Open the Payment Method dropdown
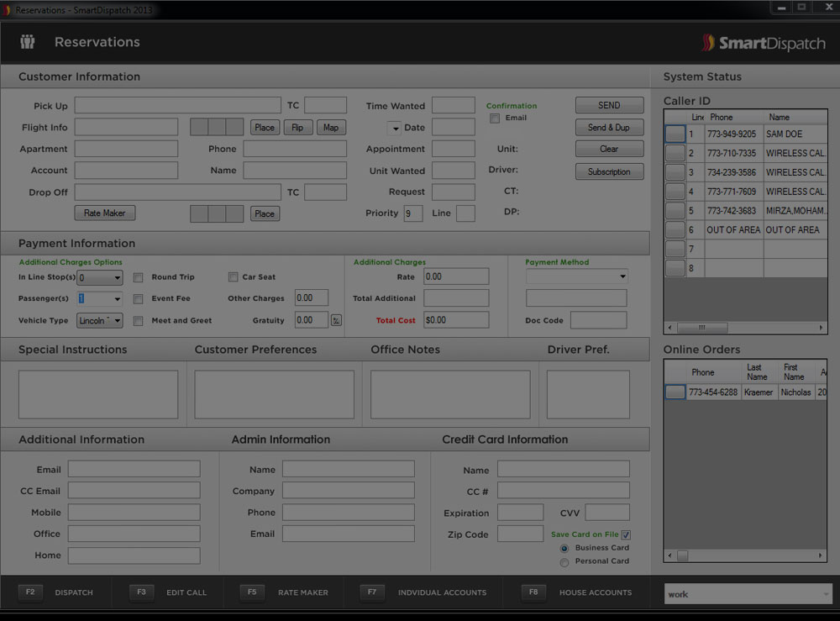Viewport: 840px width, 621px height. (x=622, y=276)
